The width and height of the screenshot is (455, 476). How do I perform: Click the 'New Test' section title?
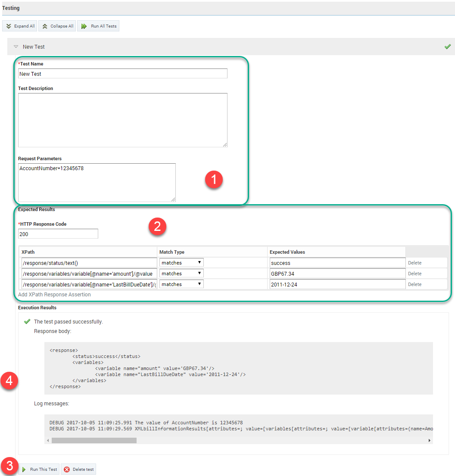click(x=34, y=47)
